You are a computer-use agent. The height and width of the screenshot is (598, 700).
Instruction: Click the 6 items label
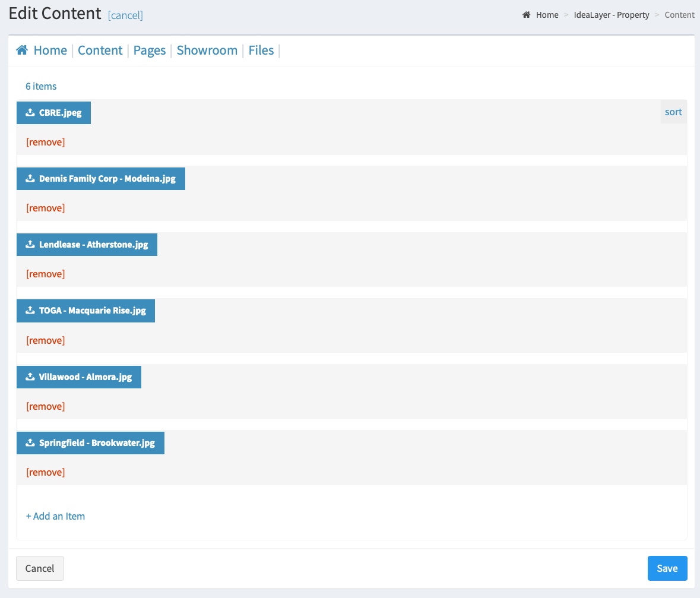[x=41, y=86]
